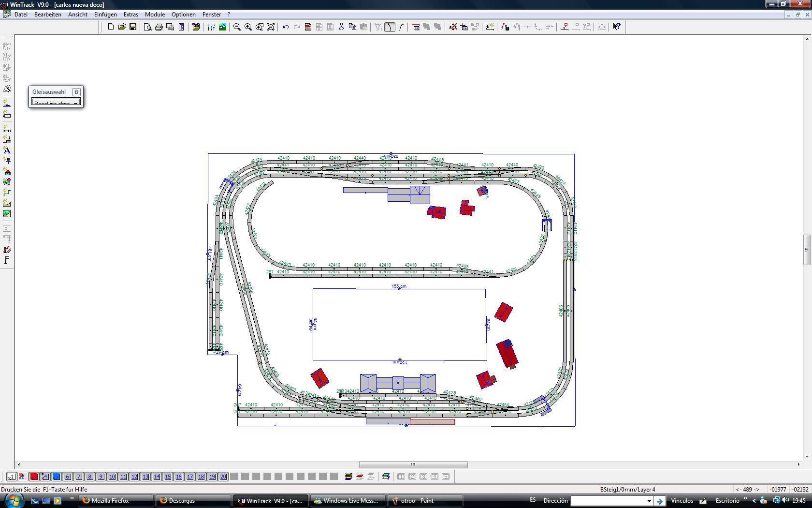Open the Einfügen menu
Viewport: 812px width, 508px height.
[105, 15]
